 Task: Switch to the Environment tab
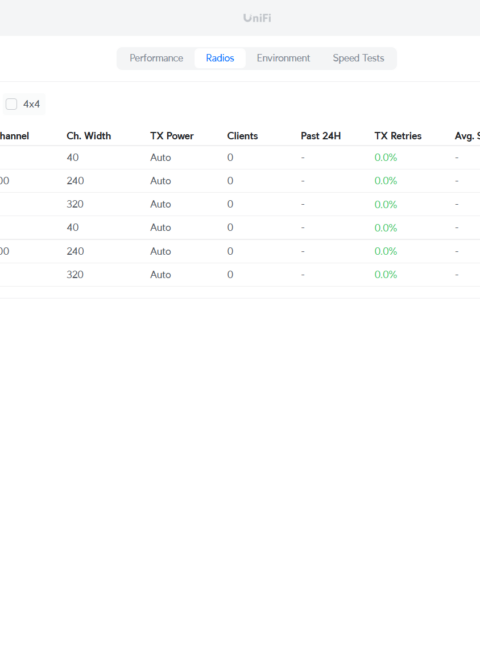point(283,58)
